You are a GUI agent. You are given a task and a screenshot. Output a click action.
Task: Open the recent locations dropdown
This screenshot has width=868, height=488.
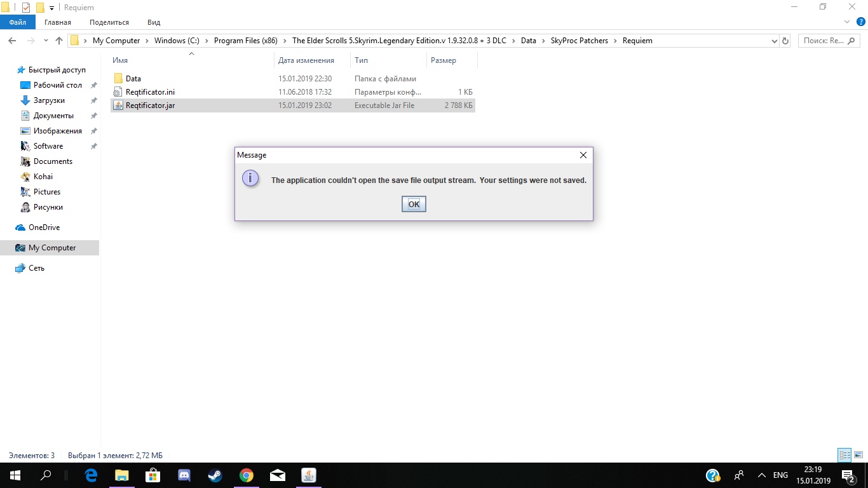(46, 41)
